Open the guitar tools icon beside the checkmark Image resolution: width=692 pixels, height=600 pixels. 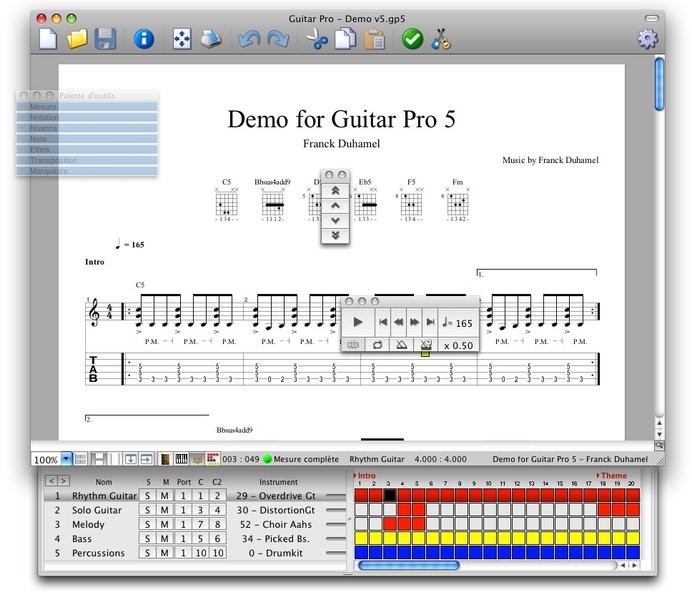(441, 39)
